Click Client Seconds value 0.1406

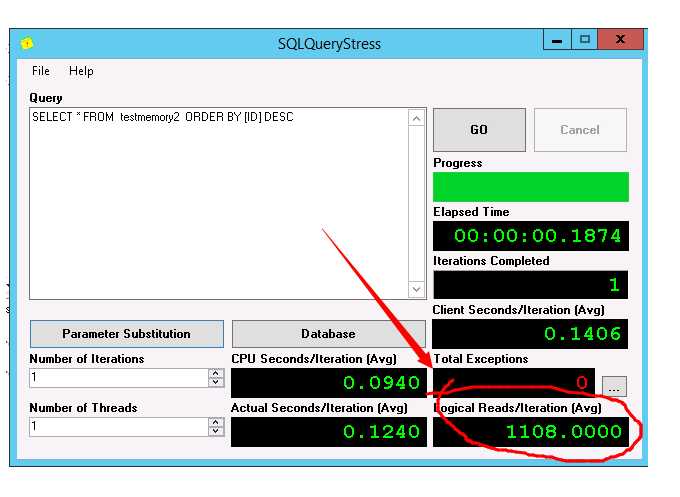tap(530, 334)
